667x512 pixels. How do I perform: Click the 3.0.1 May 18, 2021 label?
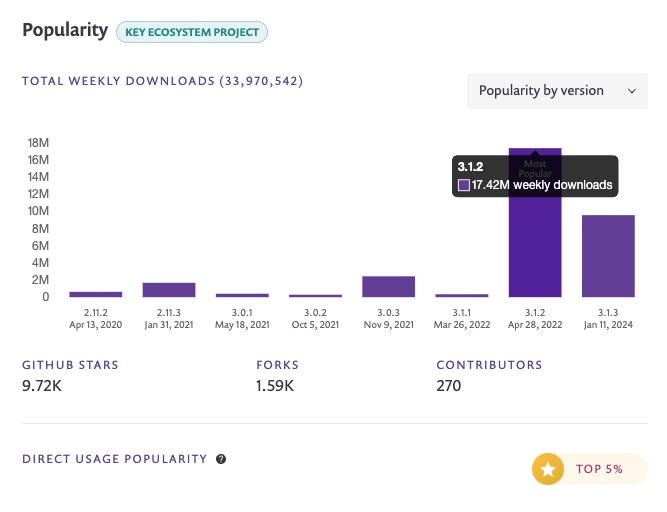tap(242, 319)
